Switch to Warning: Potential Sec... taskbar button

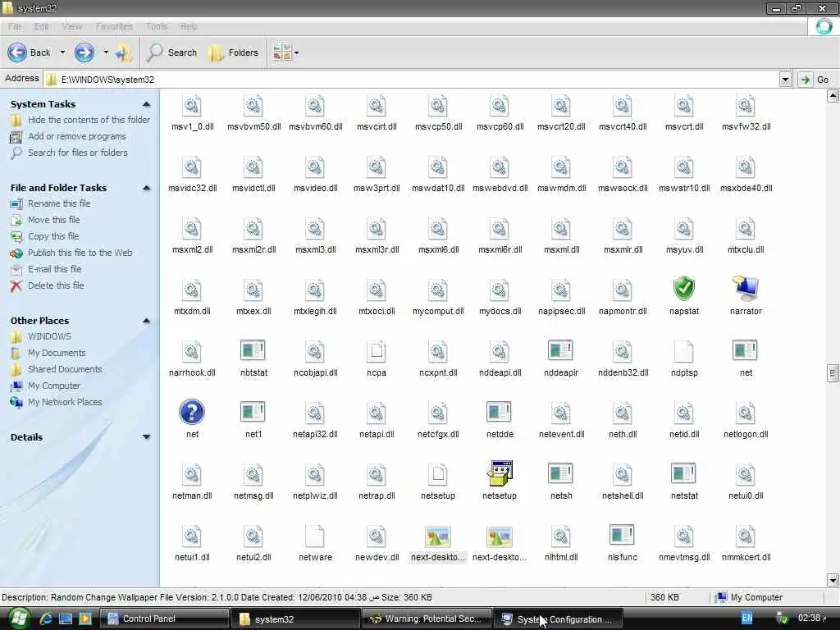pos(427,619)
